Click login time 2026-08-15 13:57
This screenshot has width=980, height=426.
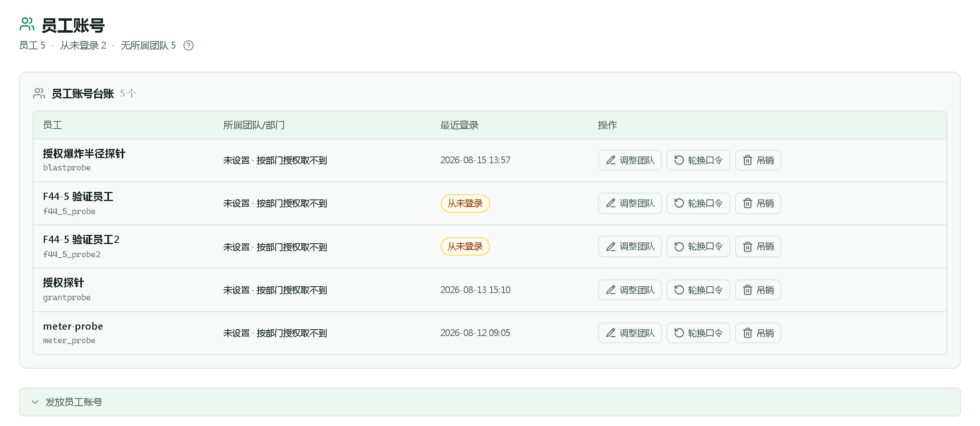click(x=475, y=160)
